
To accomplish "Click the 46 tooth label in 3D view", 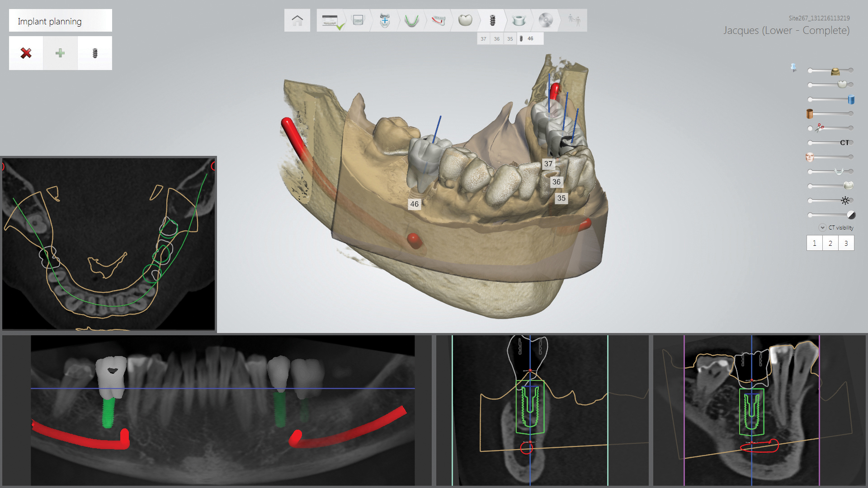I will tap(414, 204).
